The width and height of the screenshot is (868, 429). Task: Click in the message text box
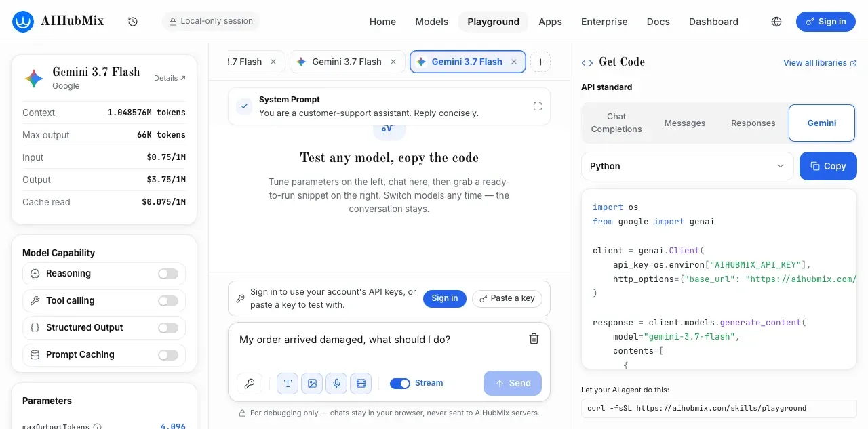tap(380, 340)
